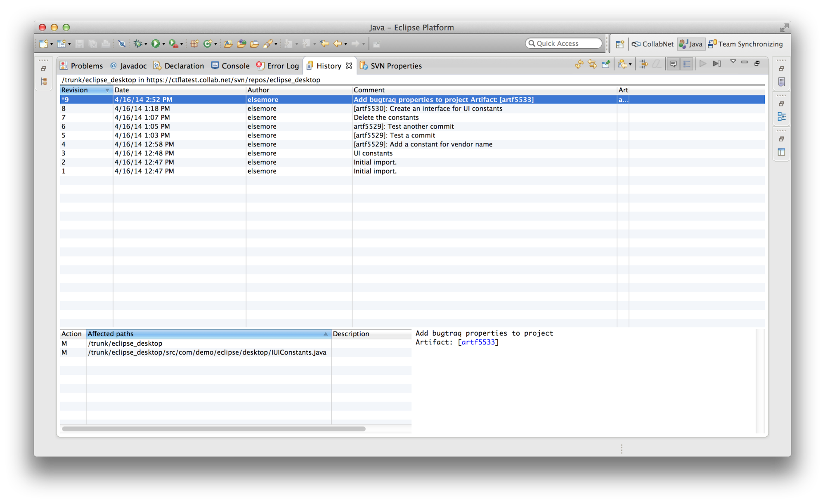
Task: Toggle show affected paths button
Action: [x=687, y=64]
